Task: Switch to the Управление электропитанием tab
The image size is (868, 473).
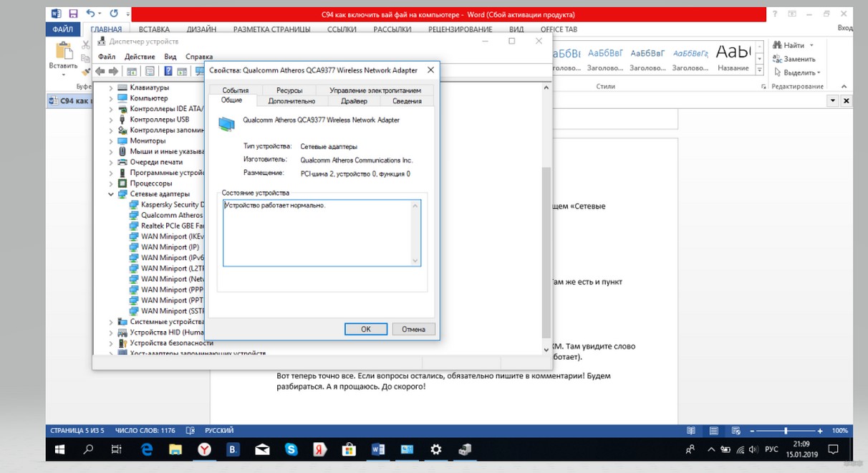Action: click(x=375, y=90)
